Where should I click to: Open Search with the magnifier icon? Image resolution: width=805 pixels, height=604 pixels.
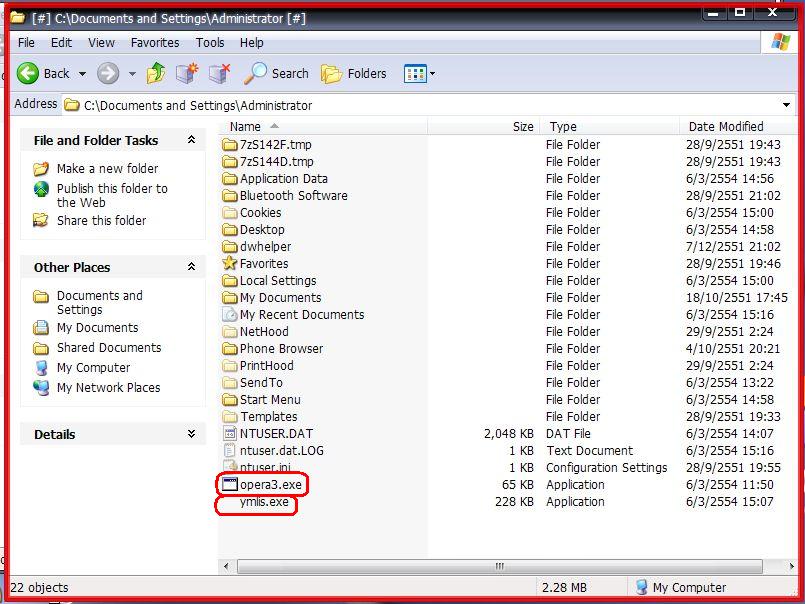[x=255, y=73]
